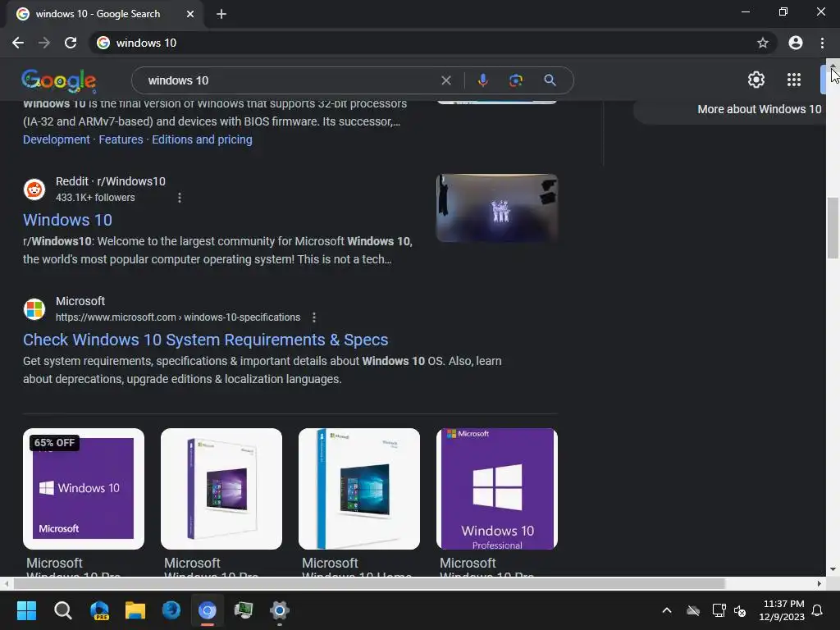The image size is (840, 630).
Task: Open the Reddit result thumbnail image
Action: click(x=496, y=208)
